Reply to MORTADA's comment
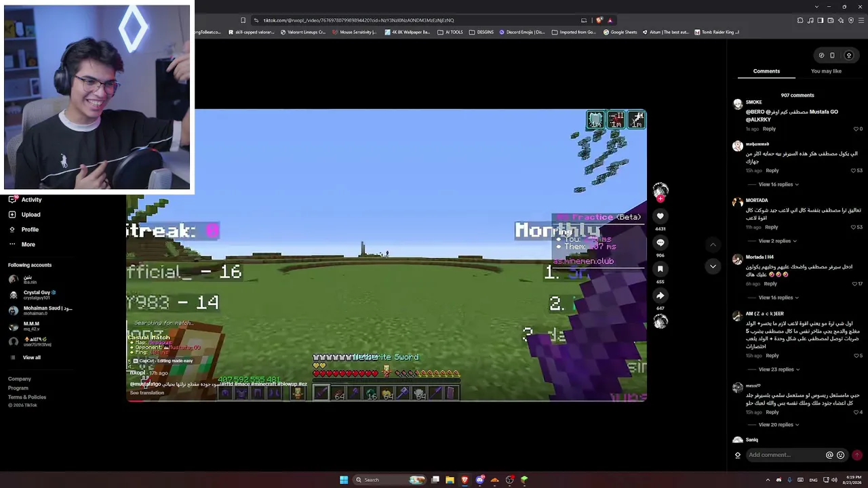 click(x=772, y=227)
